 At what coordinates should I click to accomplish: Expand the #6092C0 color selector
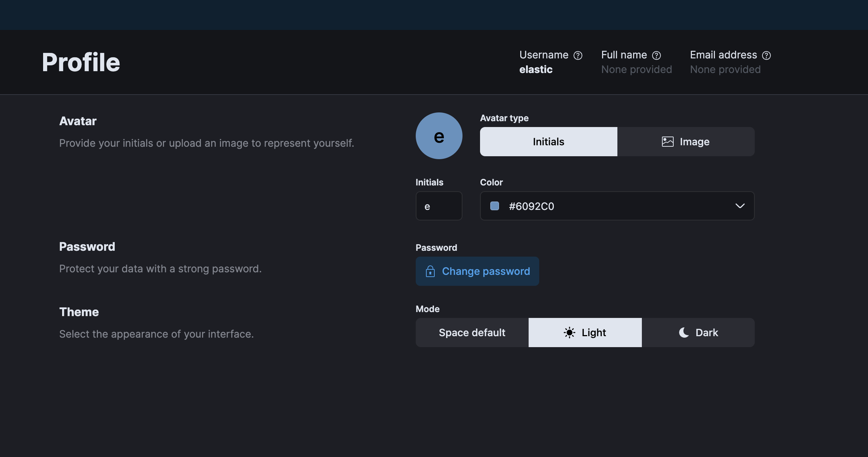point(617,206)
